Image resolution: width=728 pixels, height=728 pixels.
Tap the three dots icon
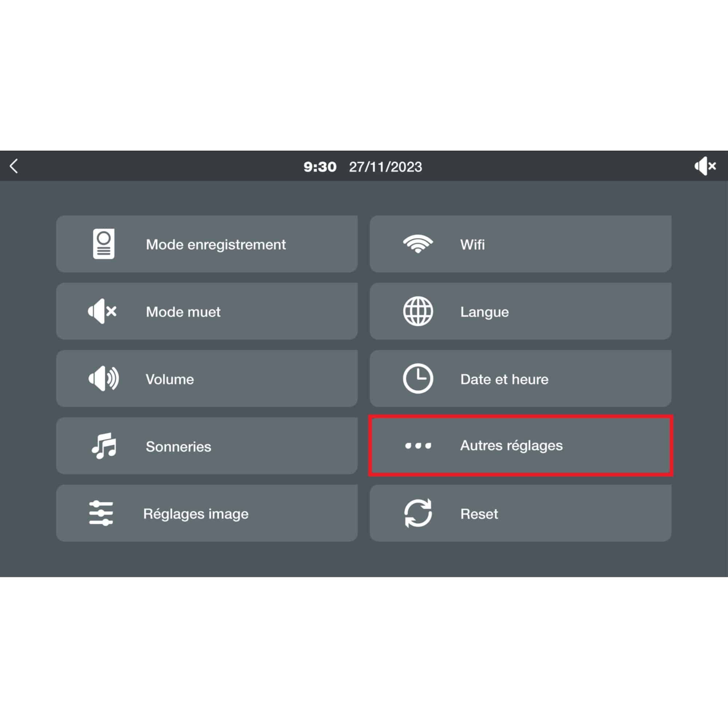418,446
